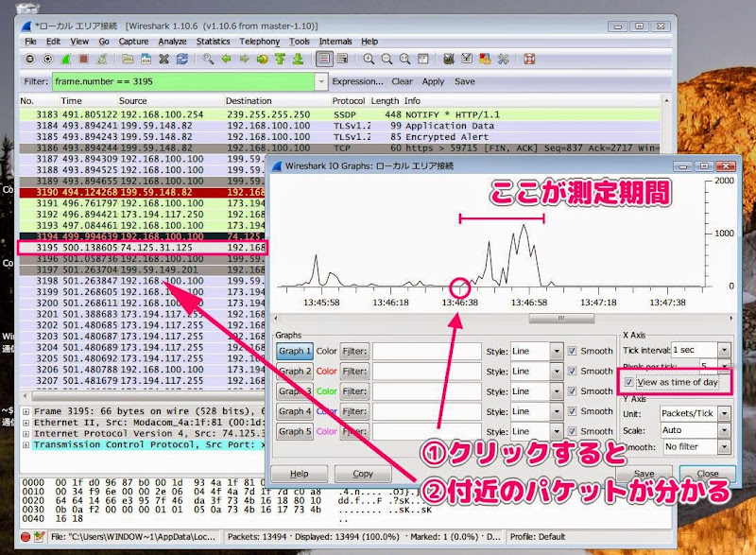
Task: Start a new live capture (green fin)
Action: click(65, 60)
